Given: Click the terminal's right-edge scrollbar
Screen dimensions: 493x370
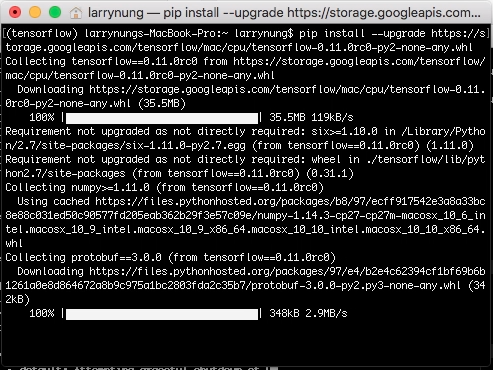Looking at the screenshot, I should point(491,195).
